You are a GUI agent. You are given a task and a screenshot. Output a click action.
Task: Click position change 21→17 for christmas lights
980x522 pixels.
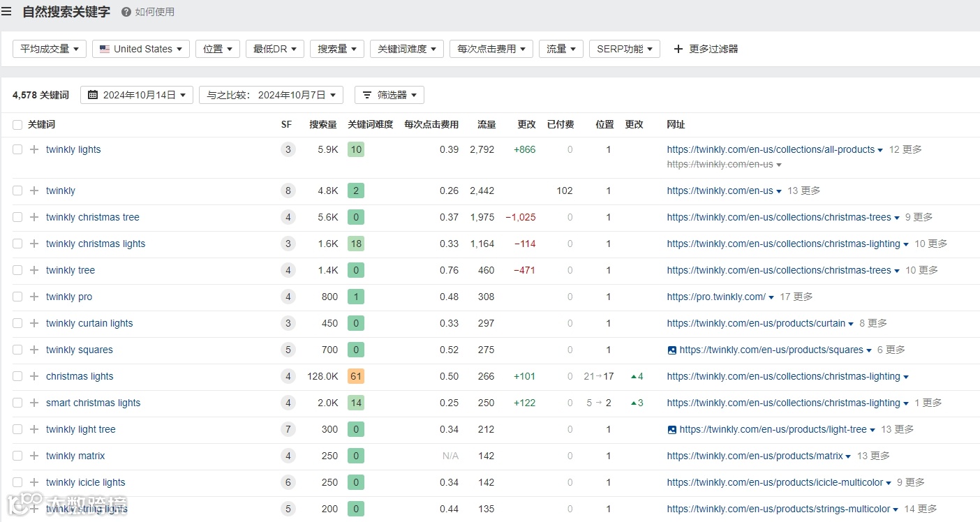599,376
